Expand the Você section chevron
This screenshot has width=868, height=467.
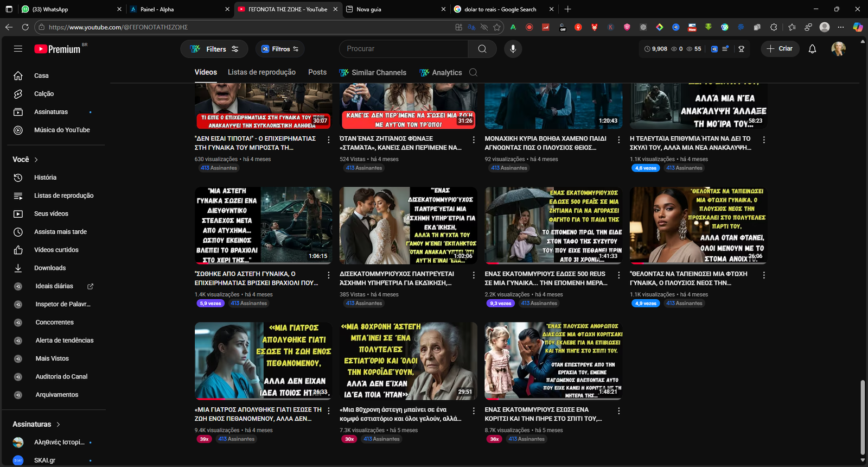pos(36,160)
